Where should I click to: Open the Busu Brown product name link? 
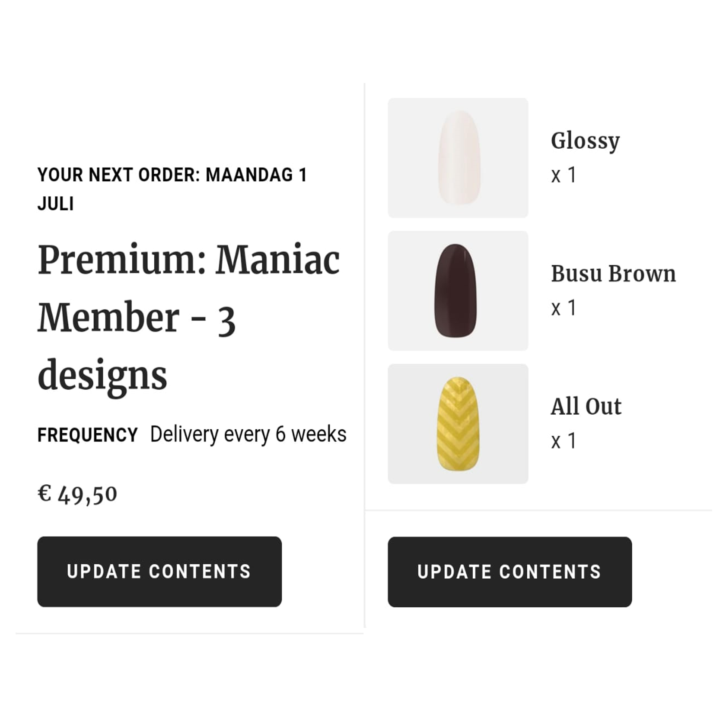click(613, 273)
